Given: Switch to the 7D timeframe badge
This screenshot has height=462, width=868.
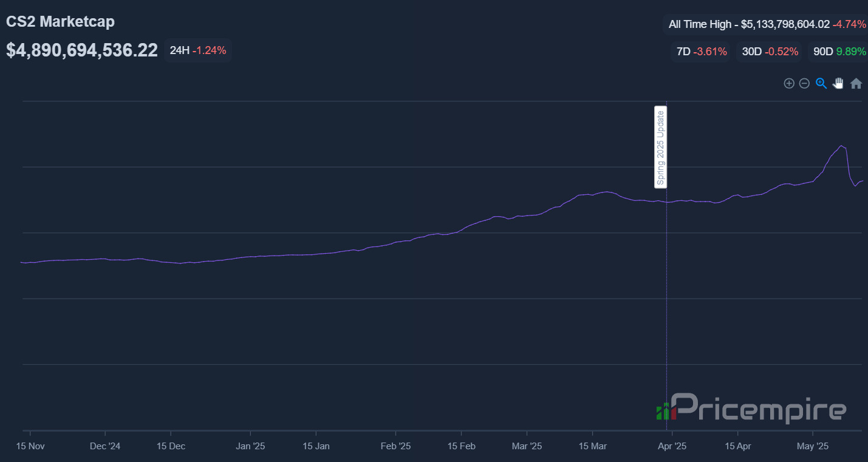Looking at the screenshot, I should tap(700, 52).
